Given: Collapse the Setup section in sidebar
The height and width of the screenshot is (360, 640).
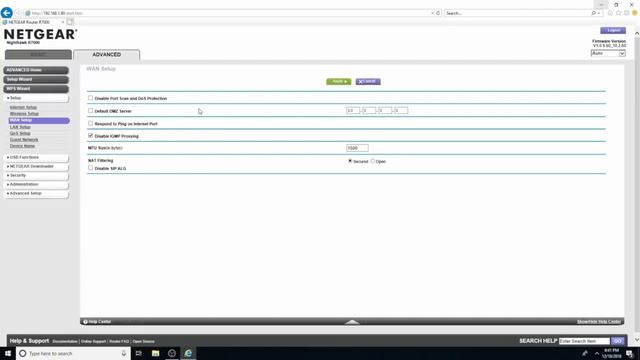Looking at the screenshot, I should pyautogui.click(x=36, y=98).
